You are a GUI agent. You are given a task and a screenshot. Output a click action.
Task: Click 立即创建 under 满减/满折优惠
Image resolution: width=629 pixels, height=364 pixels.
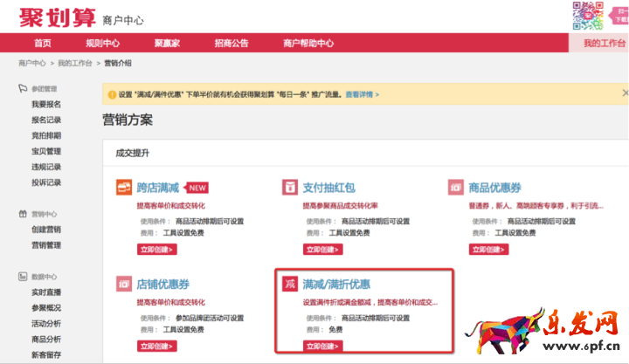point(323,346)
